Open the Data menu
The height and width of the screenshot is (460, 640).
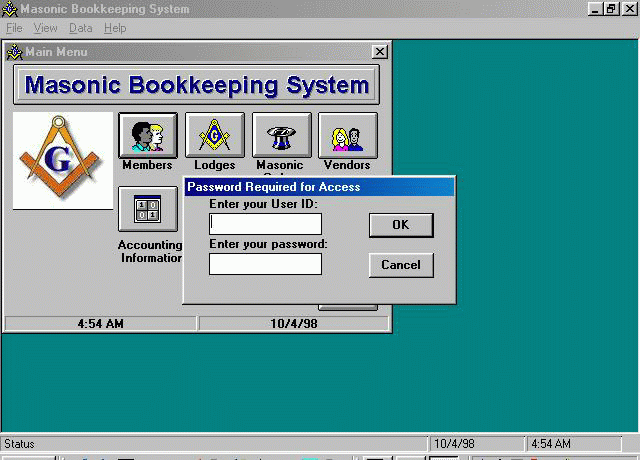80,28
